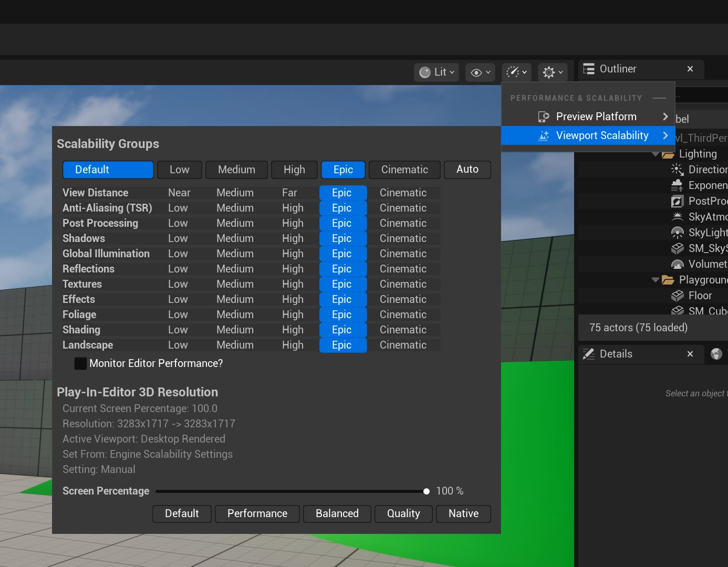The width and height of the screenshot is (728, 567).
Task: Click the 100 % screen percentage value
Action: [x=450, y=491]
